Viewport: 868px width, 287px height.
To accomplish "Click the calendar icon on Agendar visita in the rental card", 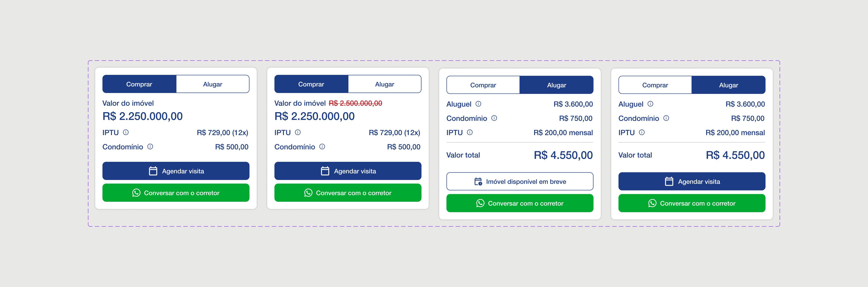I will [669, 181].
